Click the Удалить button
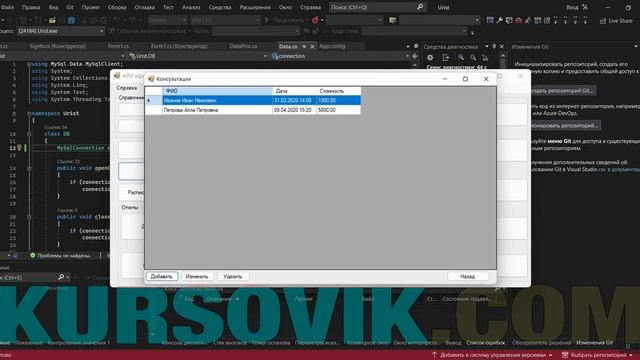 pos(233,276)
